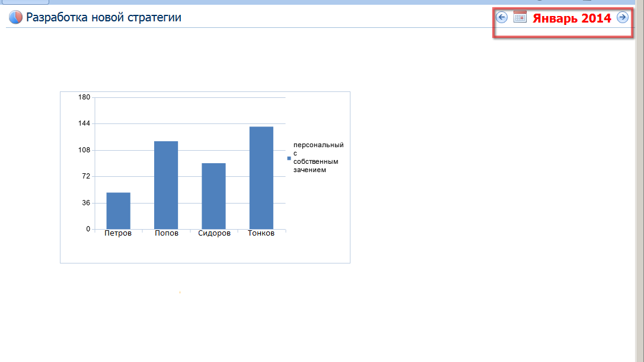Click the 180 value on vertical axis
The height and width of the screenshot is (362, 644).
[84, 97]
